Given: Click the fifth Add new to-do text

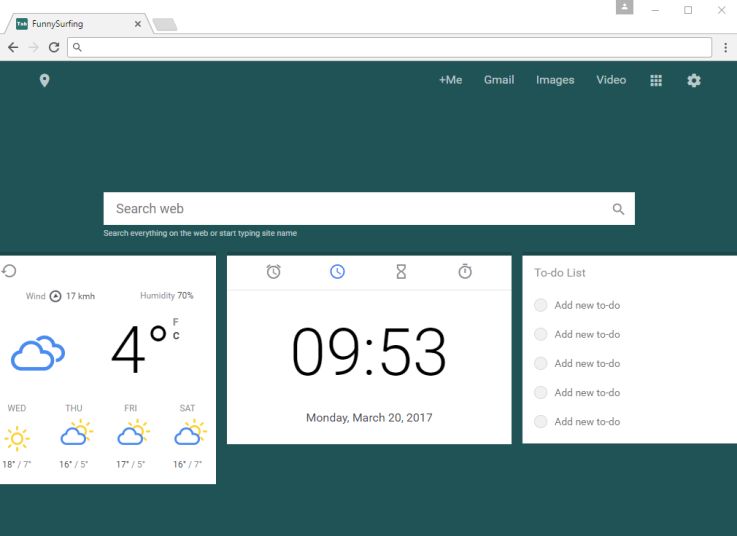Looking at the screenshot, I should [x=587, y=422].
